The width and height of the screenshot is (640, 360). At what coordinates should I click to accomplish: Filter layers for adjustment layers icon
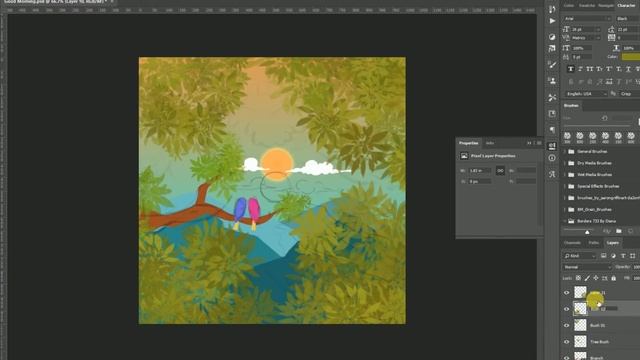tap(613, 256)
